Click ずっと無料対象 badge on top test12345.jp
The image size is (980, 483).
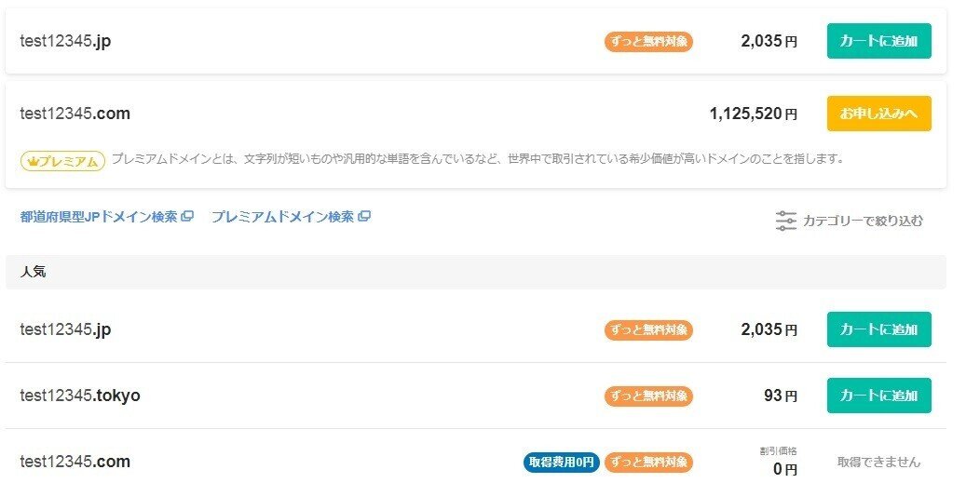click(x=648, y=42)
